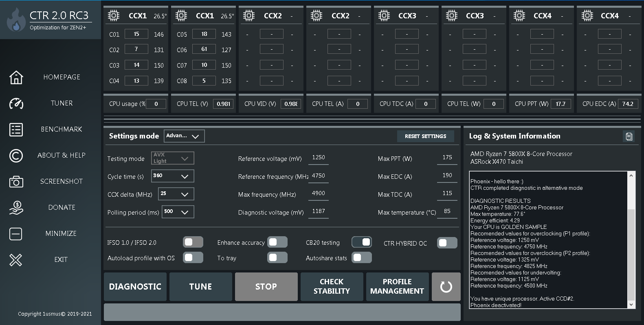Open the DONATE menu entry

[x=62, y=207]
